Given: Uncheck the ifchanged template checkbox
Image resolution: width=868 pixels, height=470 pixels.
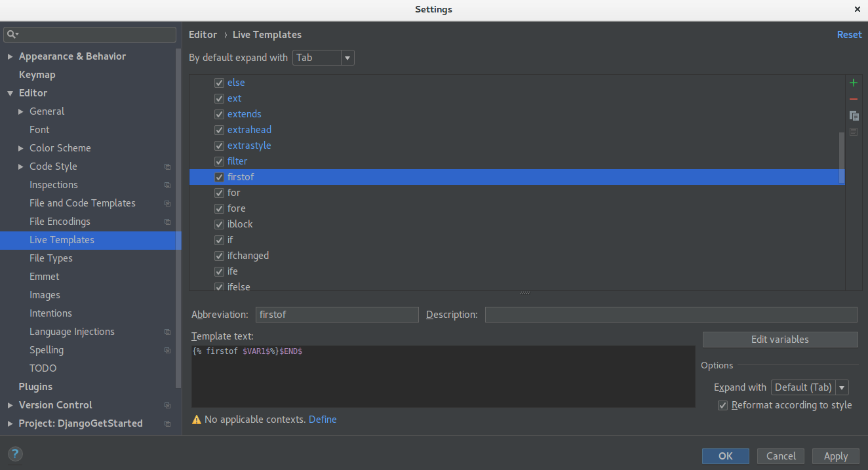Looking at the screenshot, I should (x=219, y=256).
